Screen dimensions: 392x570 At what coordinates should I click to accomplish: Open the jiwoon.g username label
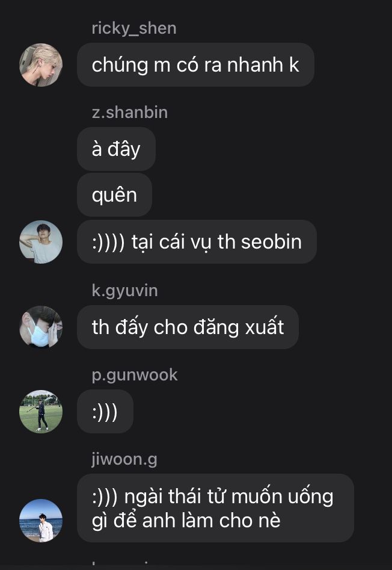(x=124, y=459)
